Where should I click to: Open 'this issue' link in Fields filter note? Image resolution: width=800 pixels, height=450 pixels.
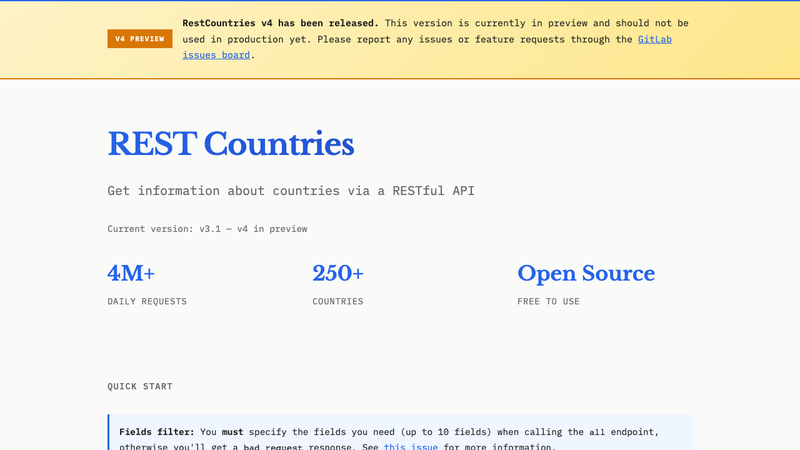(x=411, y=446)
